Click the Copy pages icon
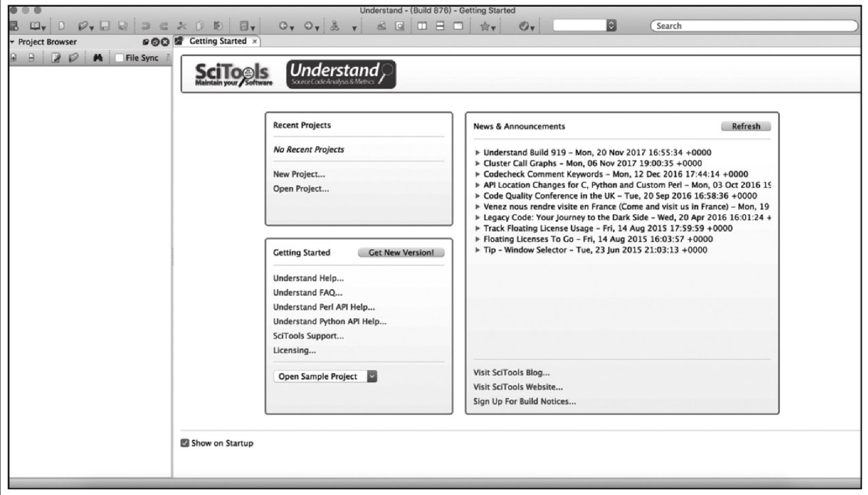This screenshot has width=868, height=495. tap(200, 26)
